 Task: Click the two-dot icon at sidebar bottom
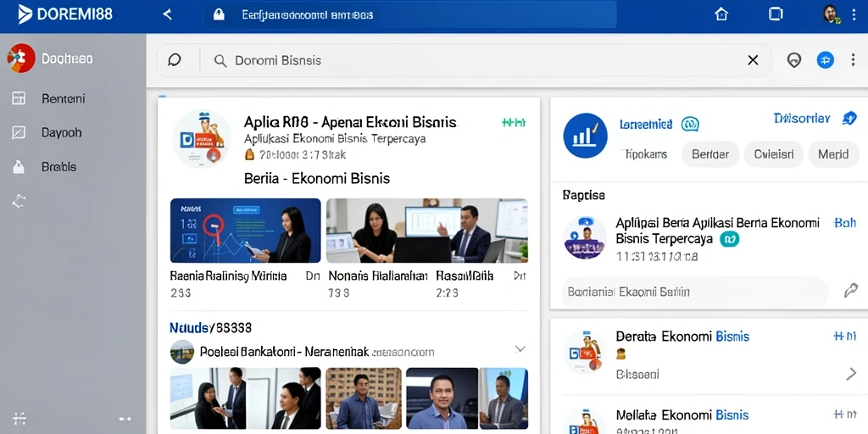[125, 419]
